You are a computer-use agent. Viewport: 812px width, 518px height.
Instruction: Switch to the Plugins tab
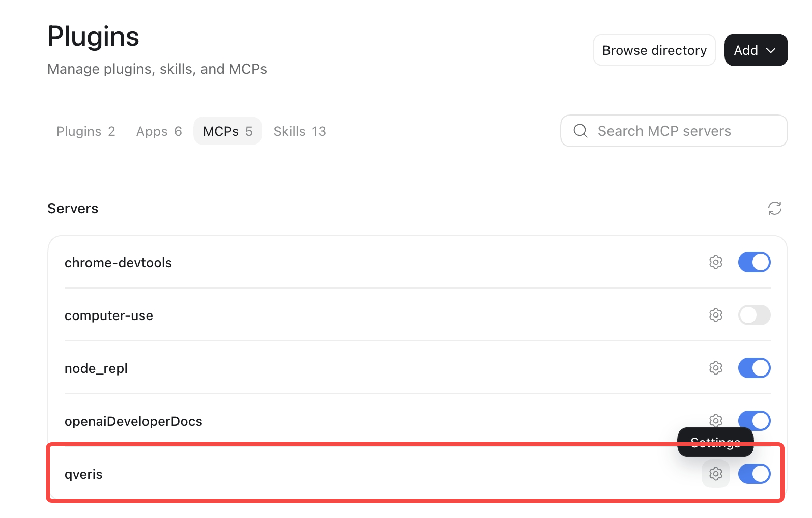tap(85, 131)
